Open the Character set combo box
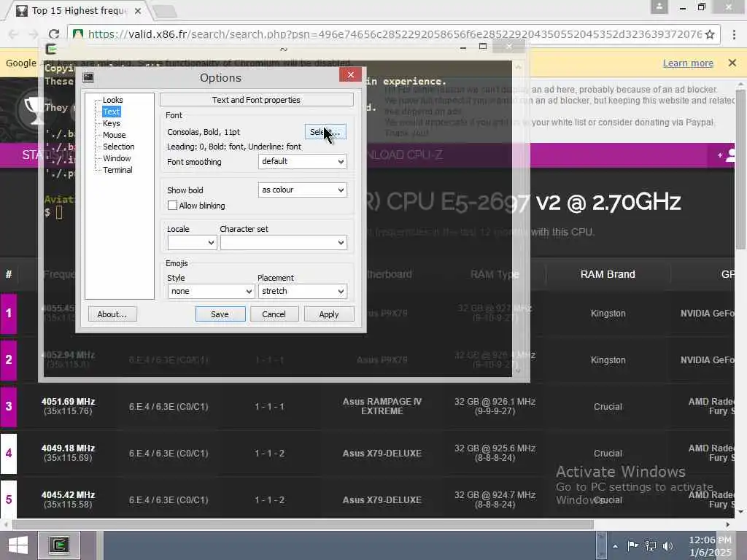The height and width of the screenshot is (560, 747). (x=284, y=242)
